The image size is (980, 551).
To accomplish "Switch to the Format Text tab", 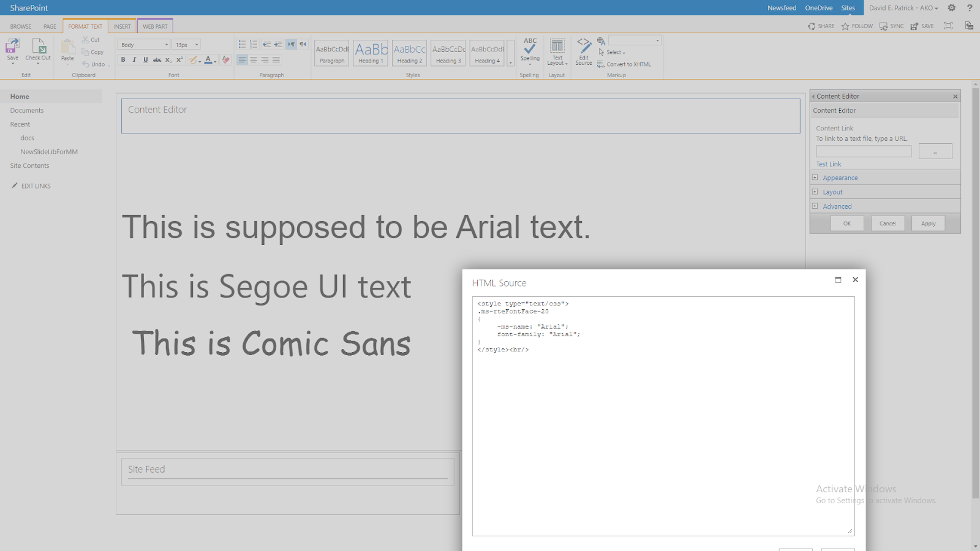I will (85, 26).
